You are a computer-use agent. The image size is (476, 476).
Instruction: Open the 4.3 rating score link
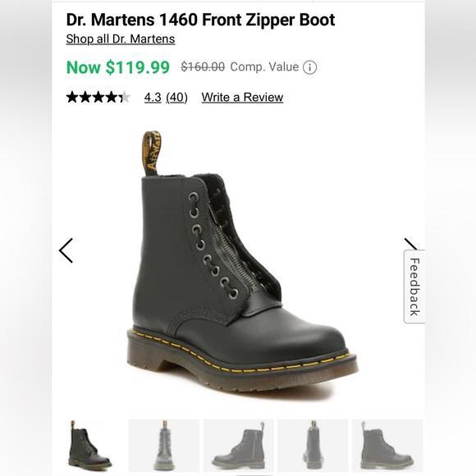coord(153,98)
